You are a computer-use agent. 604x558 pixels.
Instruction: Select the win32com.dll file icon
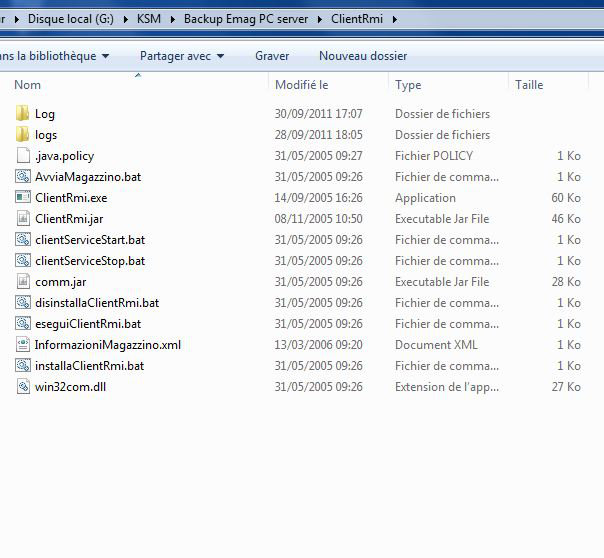(23, 386)
